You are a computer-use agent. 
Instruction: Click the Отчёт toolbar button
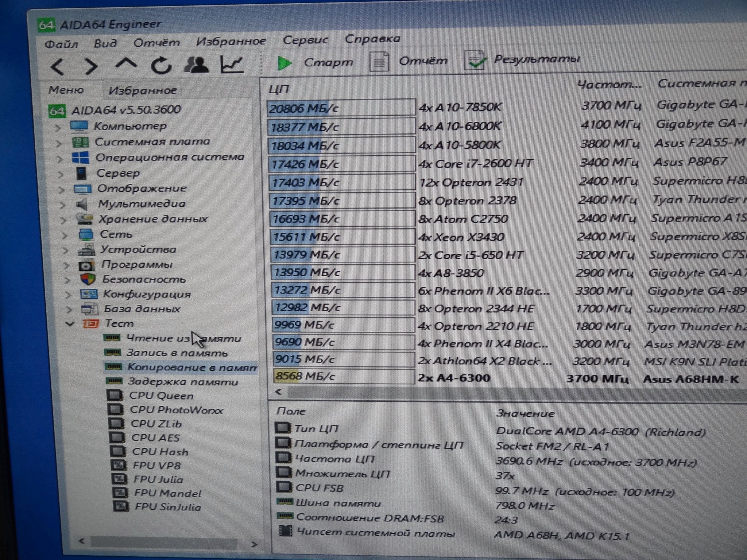[408, 61]
